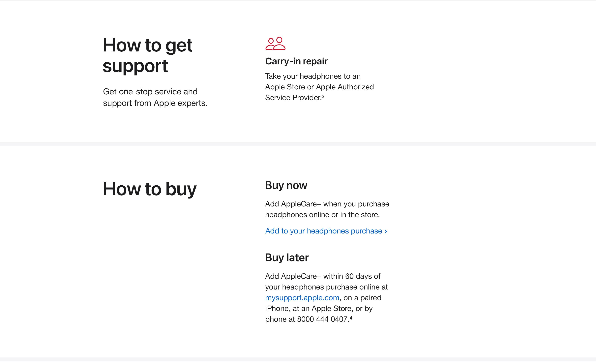Click the Add AppleCare+ within 60 days text
The image size is (596, 364).
click(327, 298)
